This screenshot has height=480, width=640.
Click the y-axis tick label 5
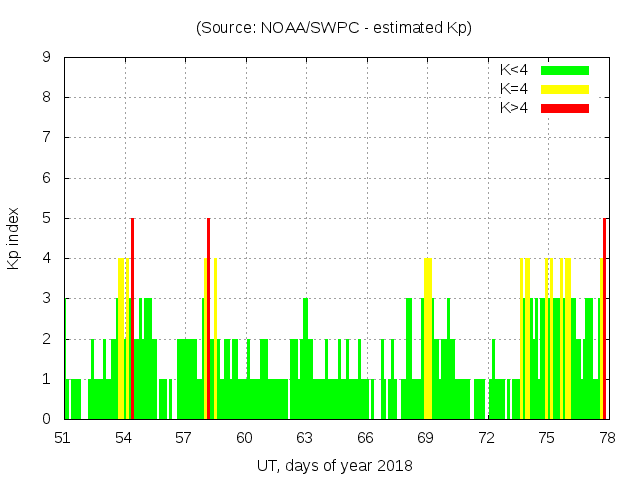pyautogui.click(x=47, y=219)
